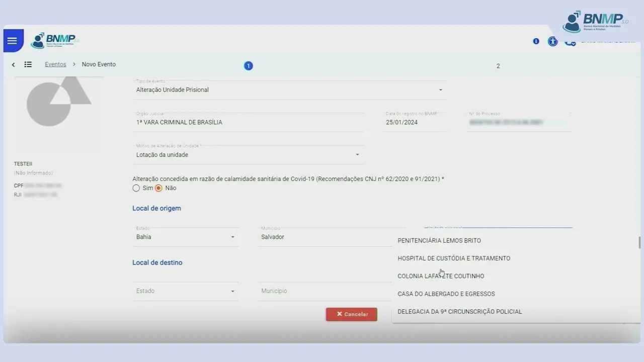
Task: Click the Órgão Judicial field
Action: coord(249,122)
